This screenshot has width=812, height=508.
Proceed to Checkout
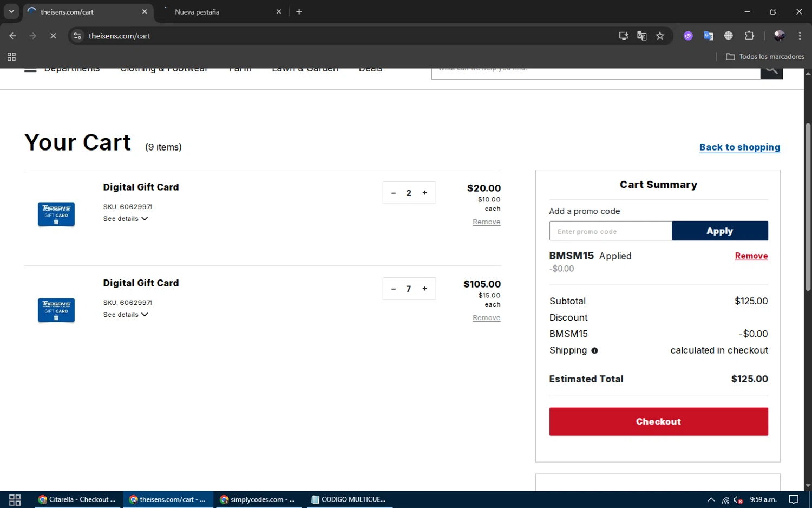click(x=658, y=421)
